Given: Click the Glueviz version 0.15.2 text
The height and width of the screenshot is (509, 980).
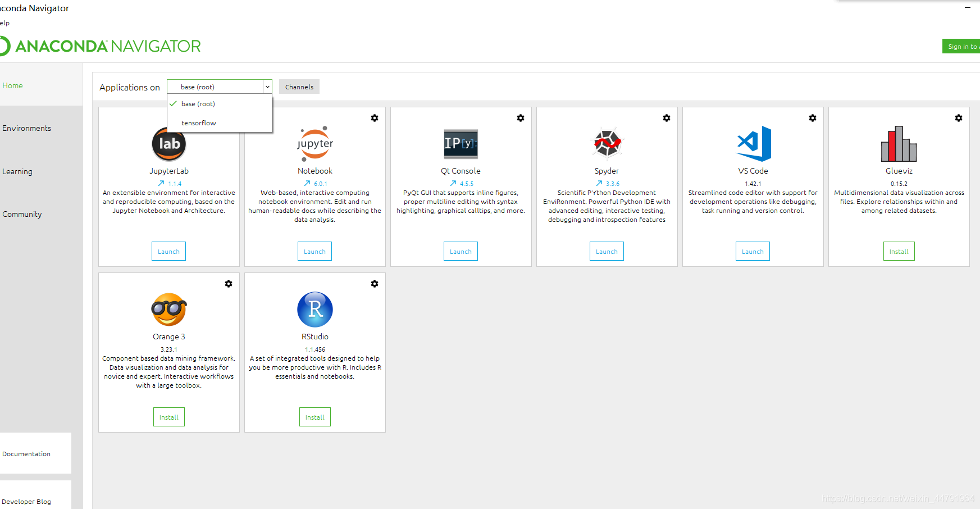Looking at the screenshot, I should 899,184.
